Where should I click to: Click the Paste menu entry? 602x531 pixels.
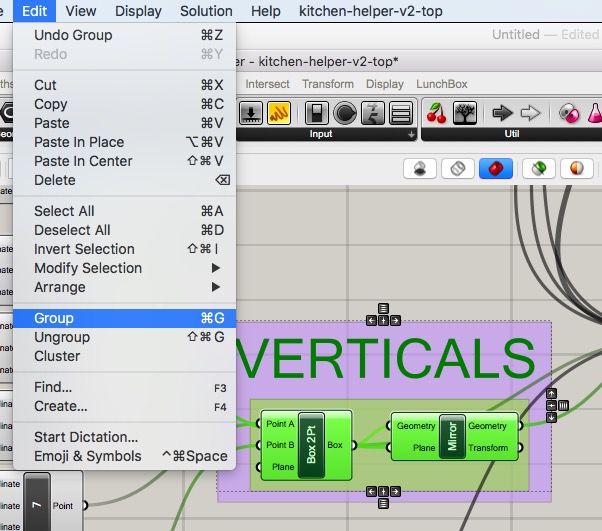pyautogui.click(x=124, y=123)
